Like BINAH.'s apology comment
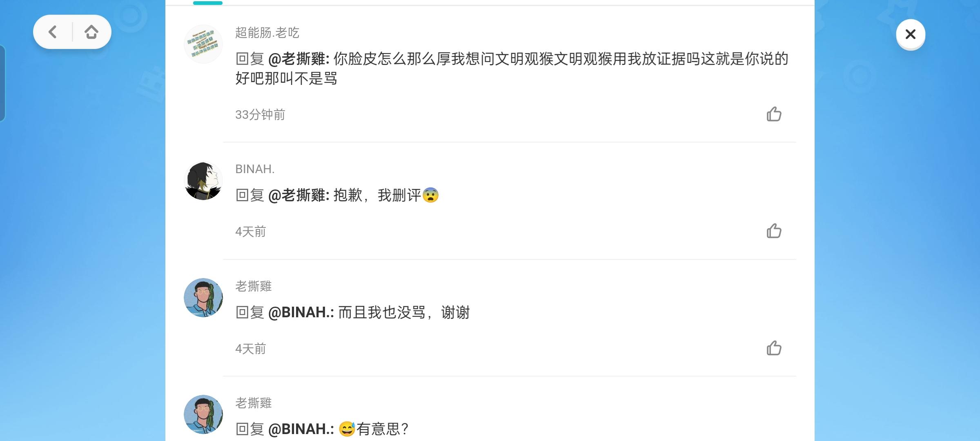Screen dimensions: 980x441 click(x=774, y=231)
